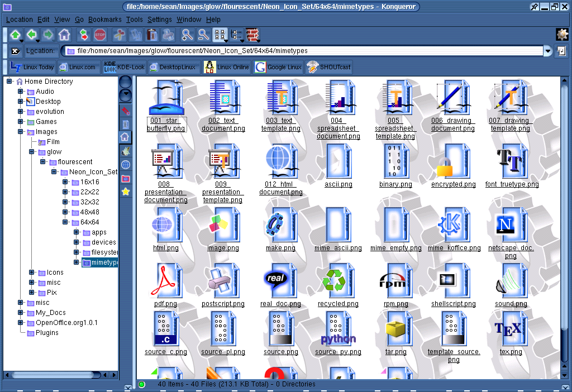Click the "mime_koffice.png" file name
The width and height of the screenshot is (572, 392).
click(454, 248)
